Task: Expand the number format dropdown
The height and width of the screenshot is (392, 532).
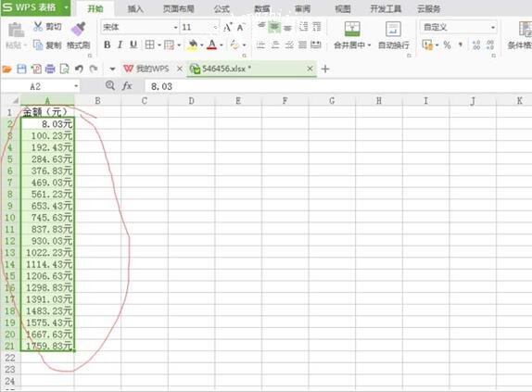Action: 493,27
